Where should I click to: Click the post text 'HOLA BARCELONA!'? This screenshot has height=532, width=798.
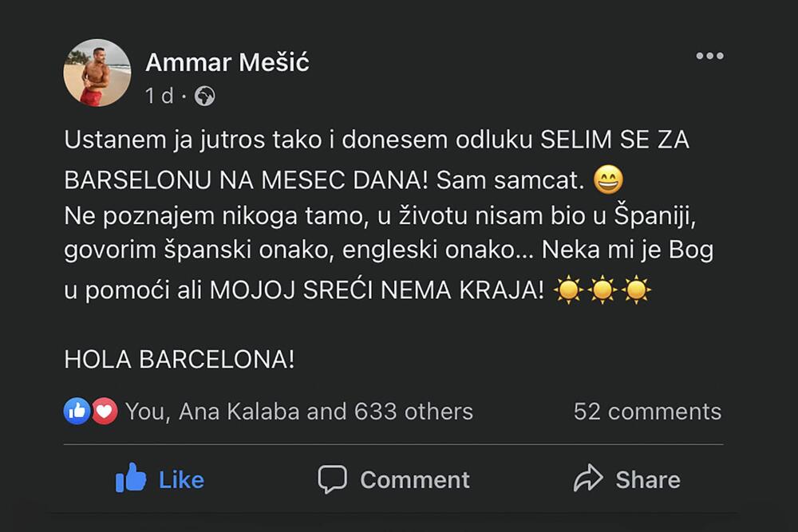[x=180, y=360]
